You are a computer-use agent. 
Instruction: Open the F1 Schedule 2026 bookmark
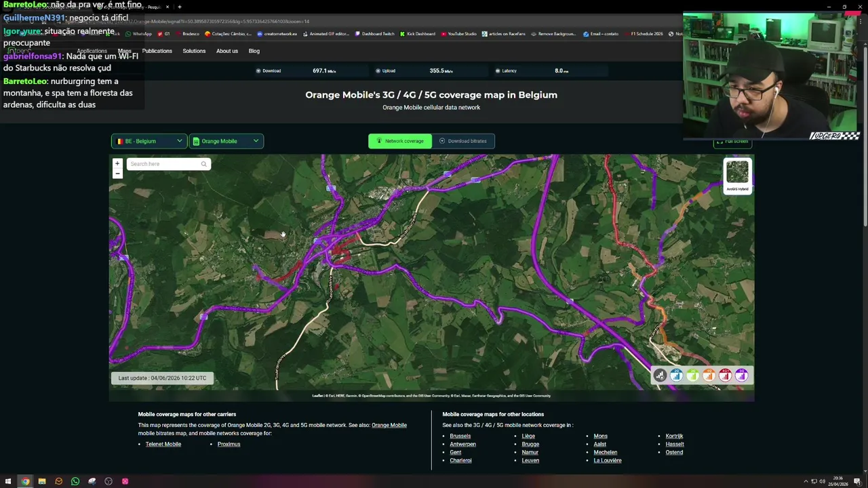click(643, 34)
